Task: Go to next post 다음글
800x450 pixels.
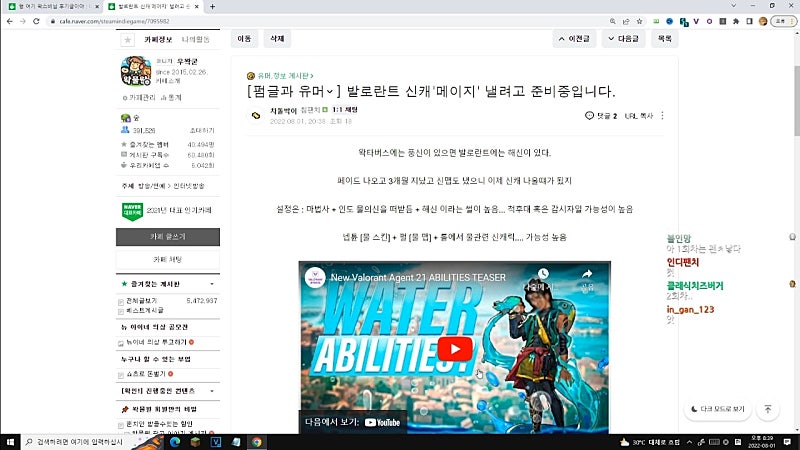Action: [x=623, y=39]
